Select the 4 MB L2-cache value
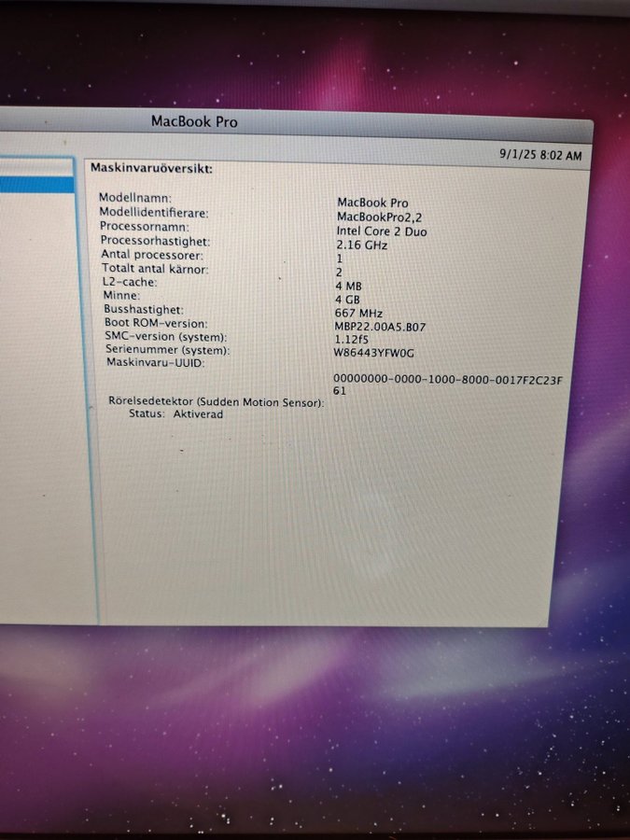The width and height of the screenshot is (630, 840). pos(347,286)
